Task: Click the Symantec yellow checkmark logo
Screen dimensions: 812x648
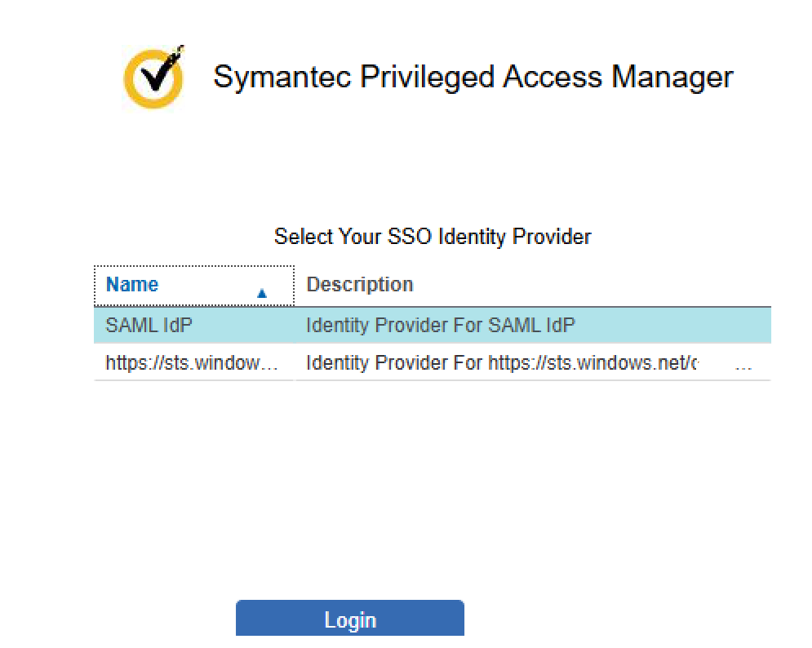Action: pos(153,78)
